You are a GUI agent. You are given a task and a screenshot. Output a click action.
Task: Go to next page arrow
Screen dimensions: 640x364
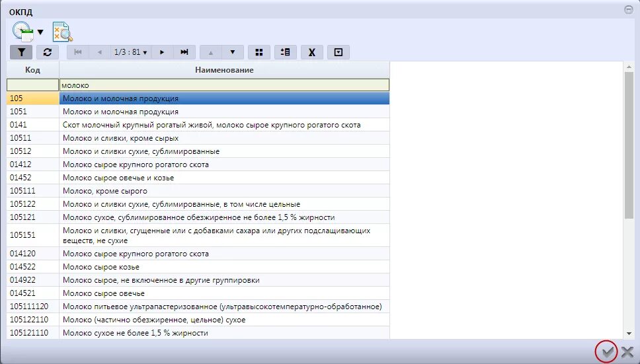(x=162, y=52)
